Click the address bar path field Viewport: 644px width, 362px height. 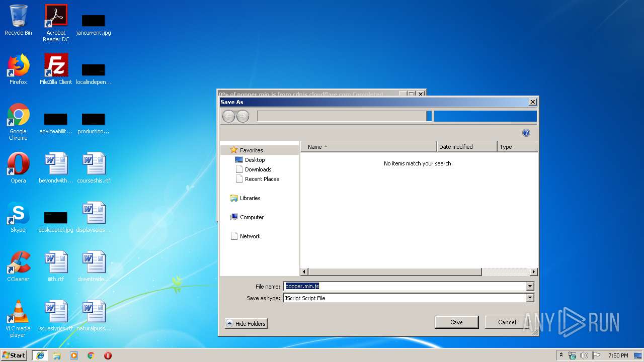tap(342, 116)
